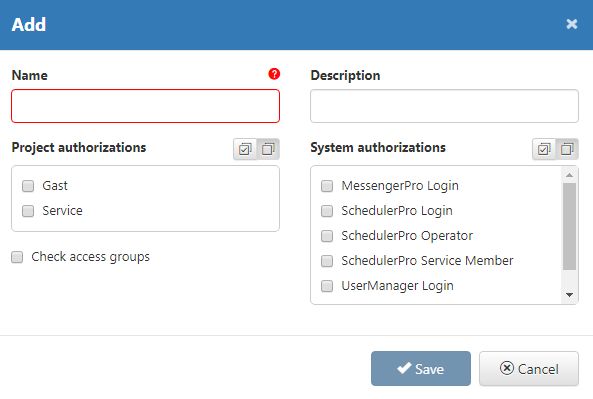Select all System authorizations icon
Viewport: 593px width, 399px height.
coord(544,149)
